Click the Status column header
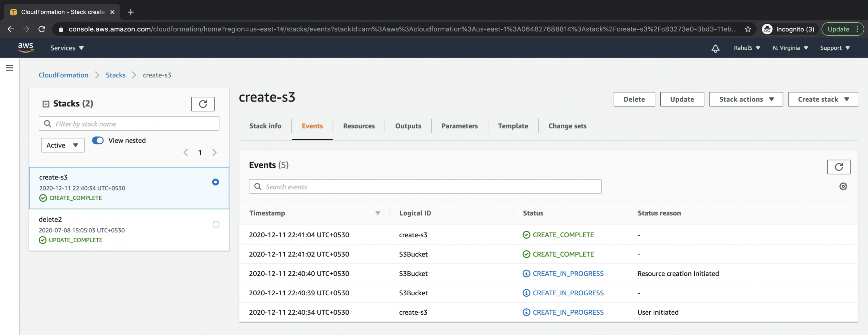868x335 pixels. (533, 213)
